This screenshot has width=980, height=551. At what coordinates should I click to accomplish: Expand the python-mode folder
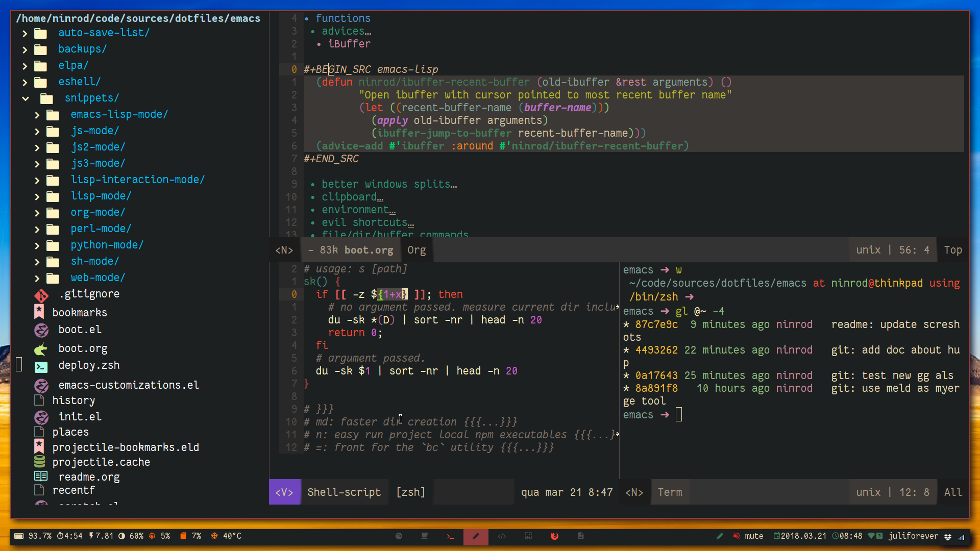[37, 246]
